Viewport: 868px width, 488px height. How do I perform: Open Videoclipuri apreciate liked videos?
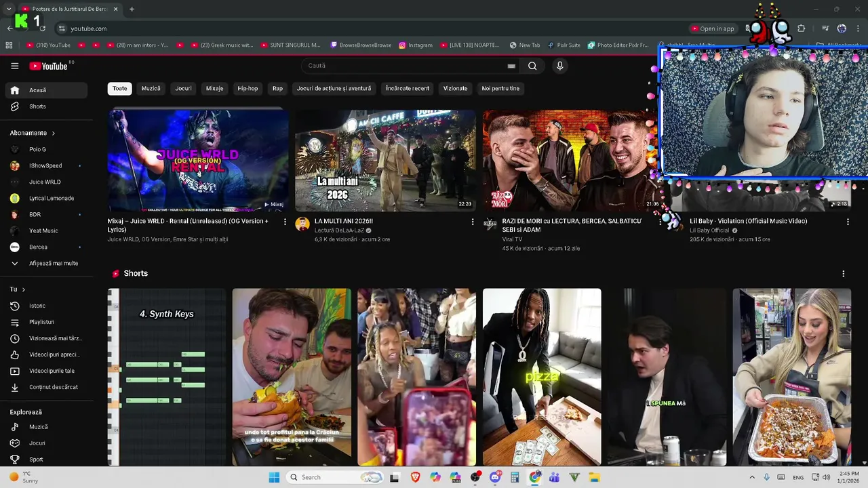pyautogui.click(x=46, y=354)
